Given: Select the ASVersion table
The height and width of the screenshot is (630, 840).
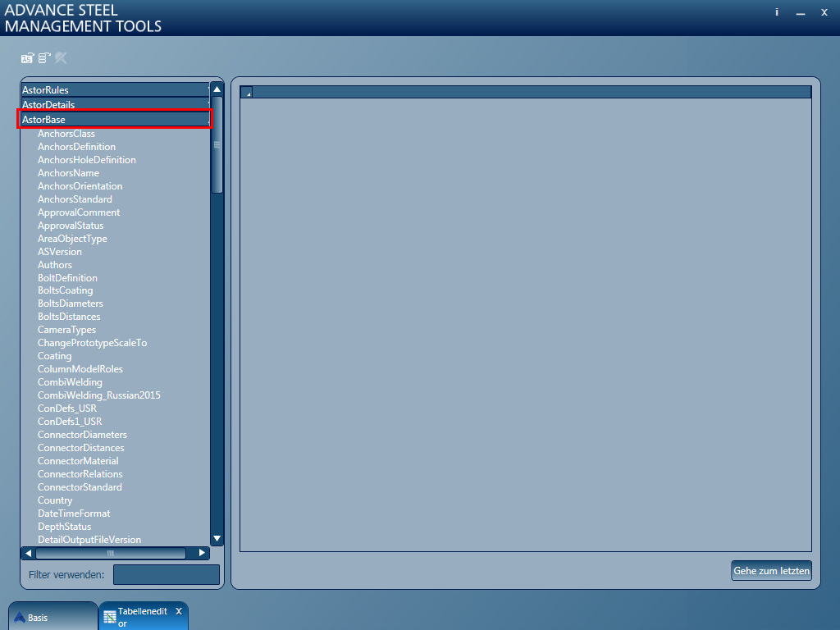Looking at the screenshot, I should pos(59,252).
